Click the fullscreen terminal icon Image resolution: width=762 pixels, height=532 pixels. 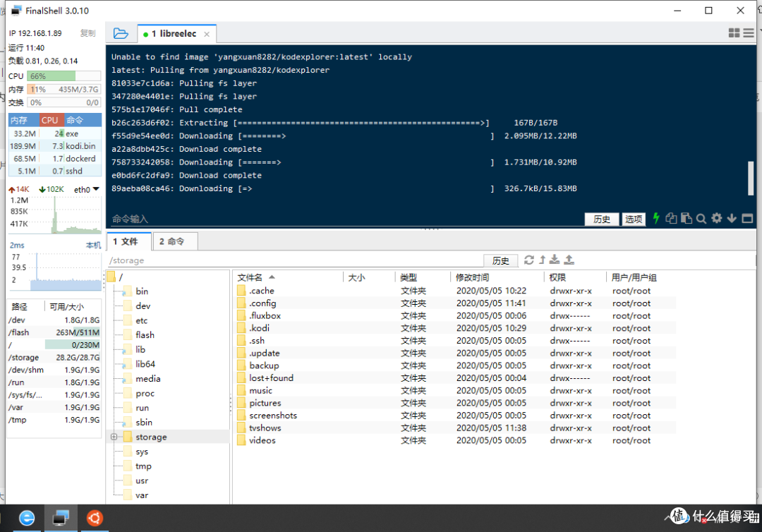(747, 219)
